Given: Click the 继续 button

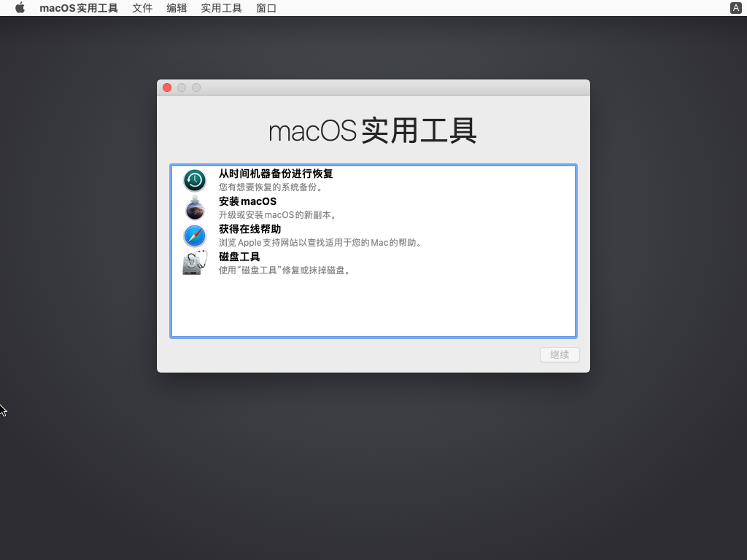Looking at the screenshot, I should click(x=560, y=355).
